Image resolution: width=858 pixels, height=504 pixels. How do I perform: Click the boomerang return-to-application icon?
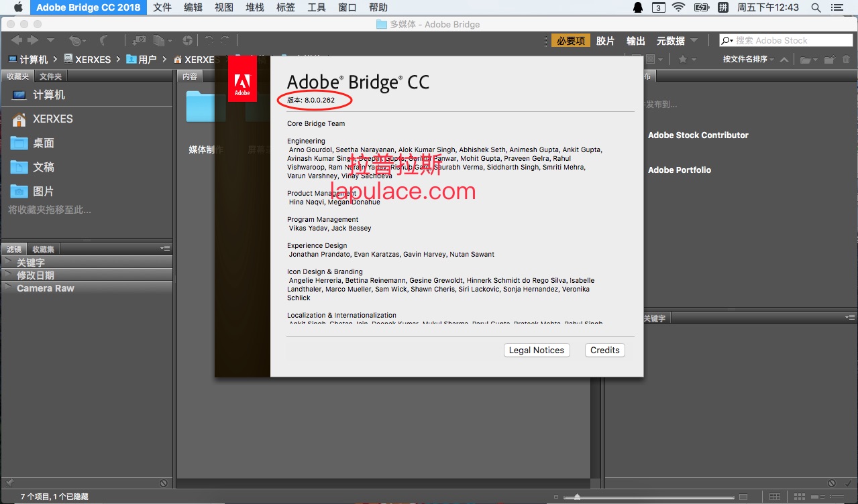pos(102,40)
